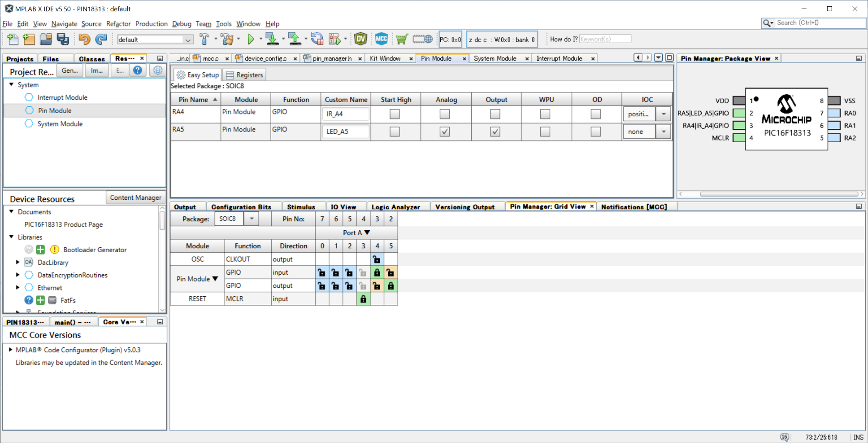Uncheck Analog for RA5
This screenshot has width=868, height=443.
445,132
